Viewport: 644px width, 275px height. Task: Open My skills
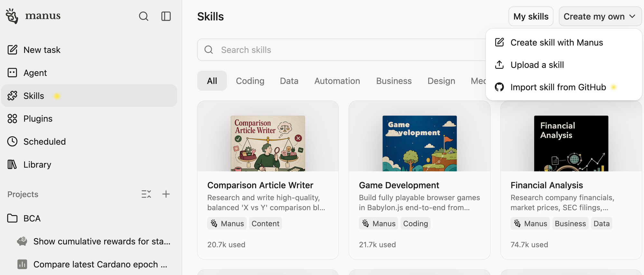(531, 16)
